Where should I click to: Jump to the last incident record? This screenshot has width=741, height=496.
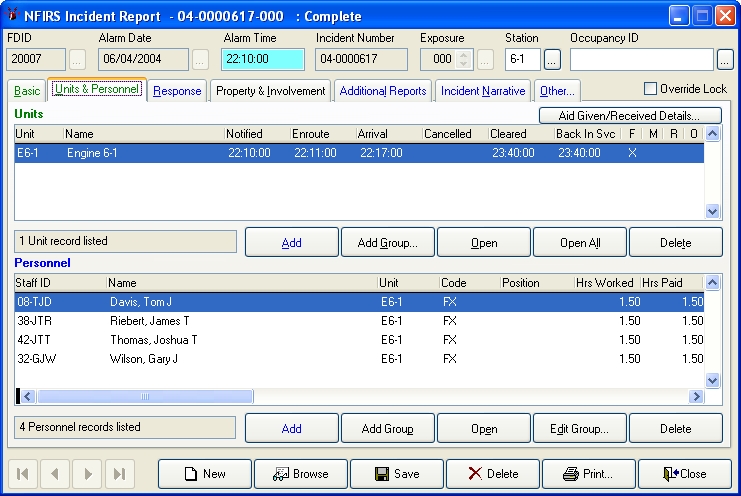point(120,474)
